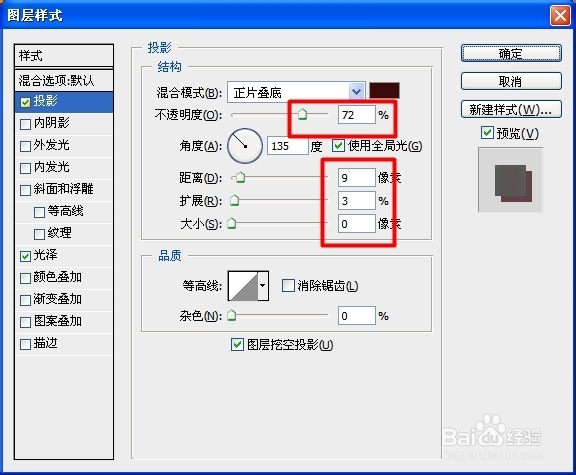This screenshot has width=576, height=475.
Task: Click the 确定 button
Action: coord(511,54)
